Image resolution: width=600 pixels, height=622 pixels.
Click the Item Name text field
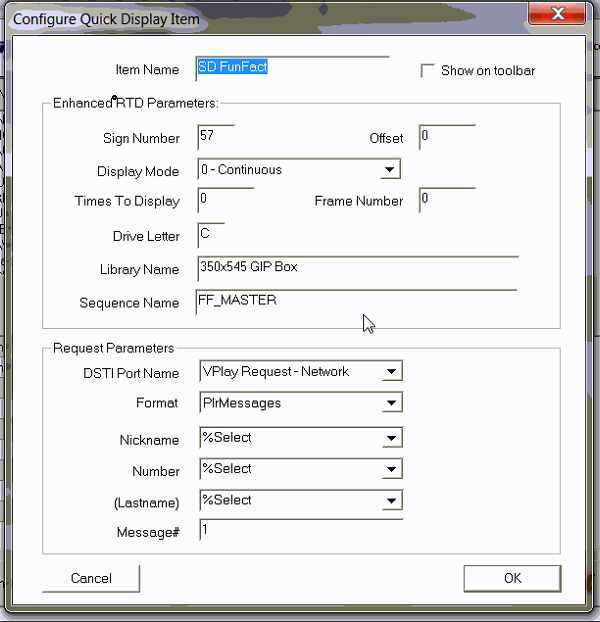click(x=292, y=69)
